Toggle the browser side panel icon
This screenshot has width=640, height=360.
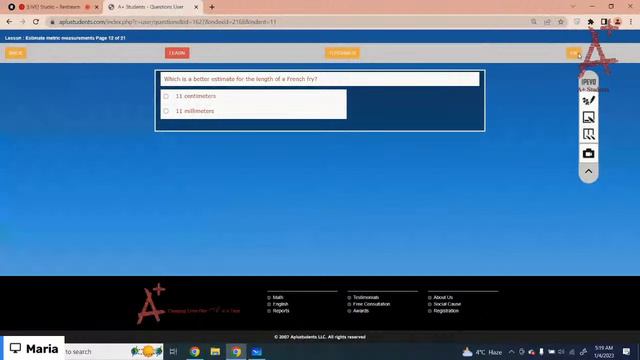604,22
